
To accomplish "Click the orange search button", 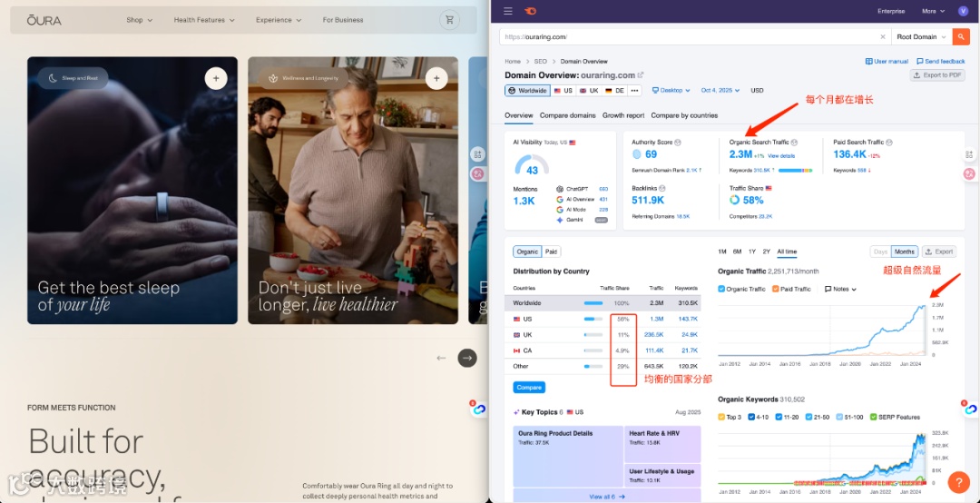I will click(x=961, y=37).
